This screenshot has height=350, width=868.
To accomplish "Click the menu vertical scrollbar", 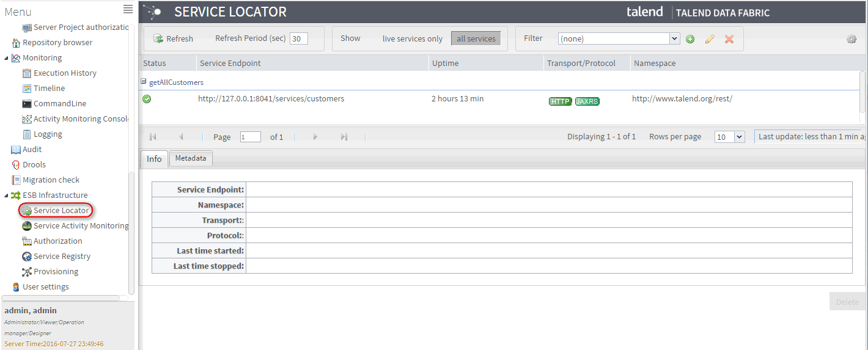I will (131, 232).
